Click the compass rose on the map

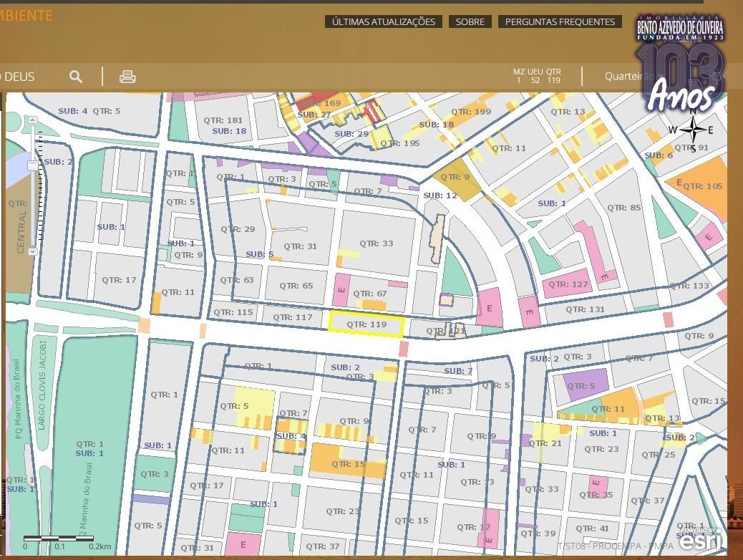point(693,130)
